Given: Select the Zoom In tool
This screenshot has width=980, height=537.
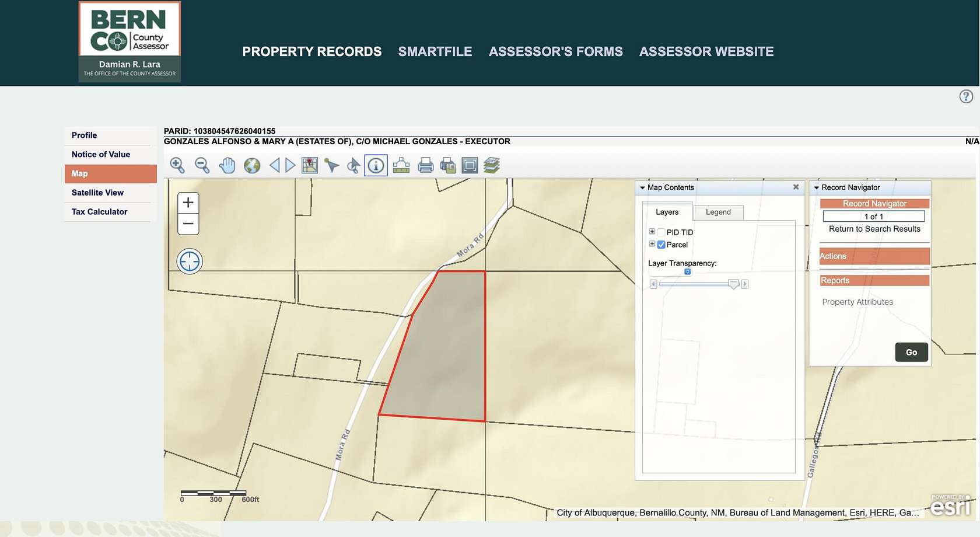Looking at the screenshot, I should coord(177,165).
